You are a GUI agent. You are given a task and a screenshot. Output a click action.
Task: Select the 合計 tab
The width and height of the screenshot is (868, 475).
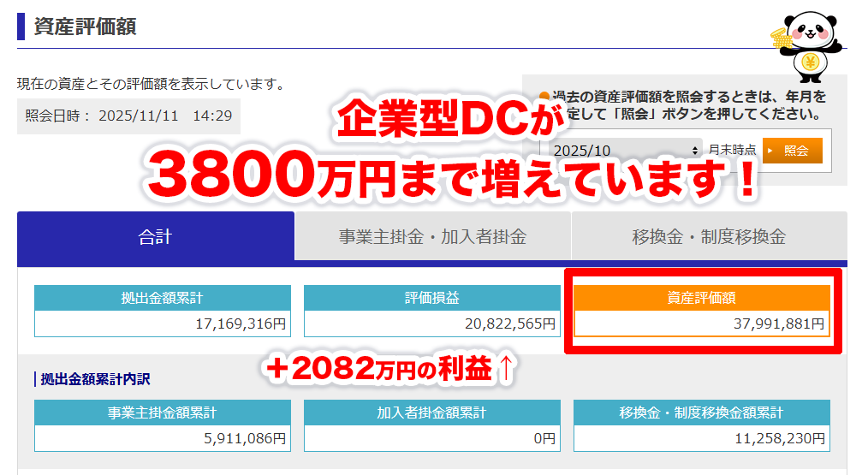click(156, 236)
